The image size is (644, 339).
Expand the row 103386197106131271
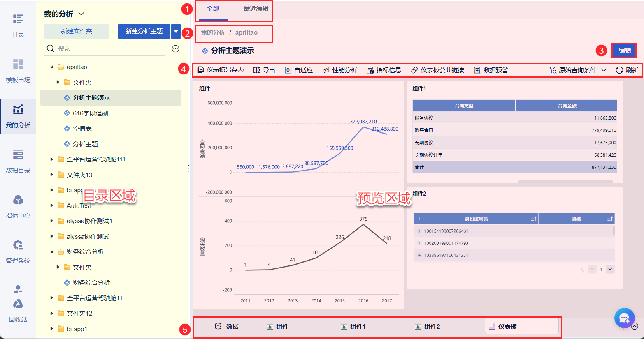(x=419, y=255)
